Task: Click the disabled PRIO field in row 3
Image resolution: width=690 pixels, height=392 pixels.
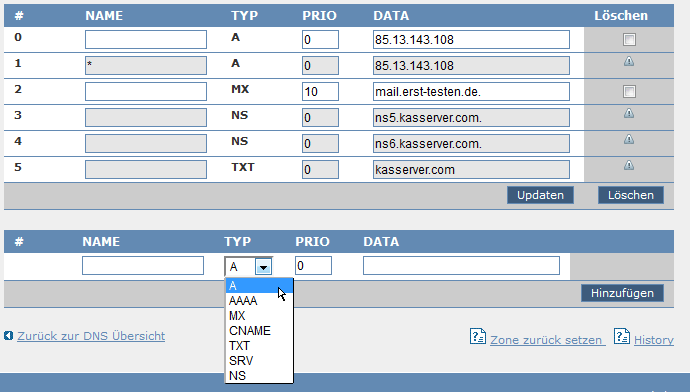Action: [x=320, y=117]
